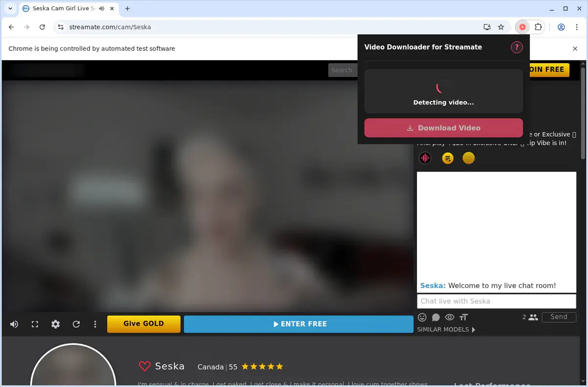Viewport: 588px width, 387px height.
Task: Click the Send chat button
Action: (x=559, y=317)
